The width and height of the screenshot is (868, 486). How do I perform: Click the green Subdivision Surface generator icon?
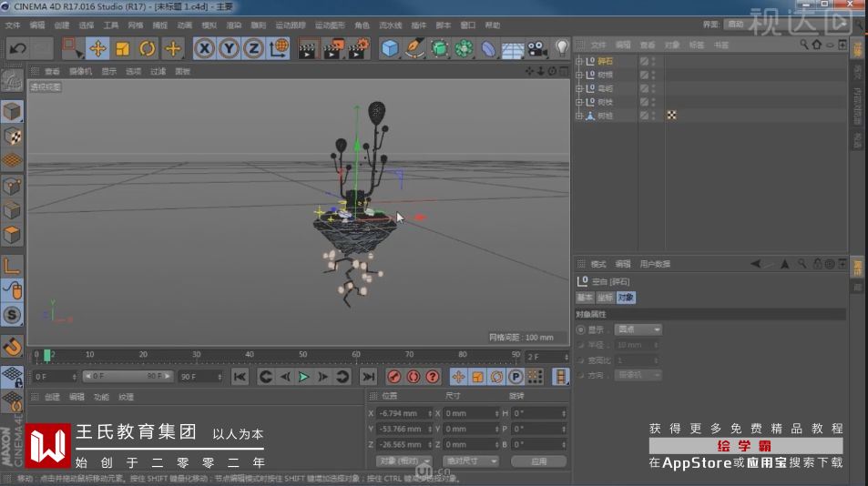pyautogui.click(x=440, y=48)
